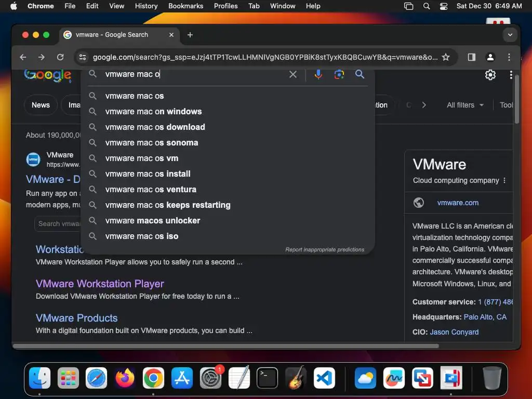Screen dimensions: 532x399
Task: Click the horizontal scrollbar at page bottom
Action: (x=226, y=346)
